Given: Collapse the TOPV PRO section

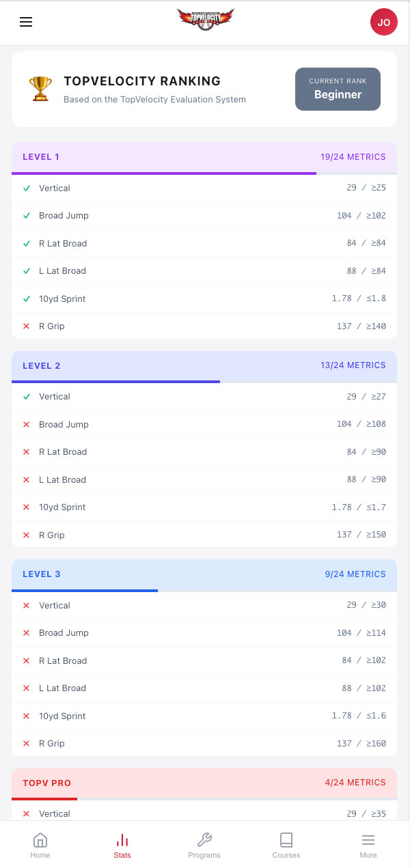Looking at the screenshot, I should click(x=204, y=783).
